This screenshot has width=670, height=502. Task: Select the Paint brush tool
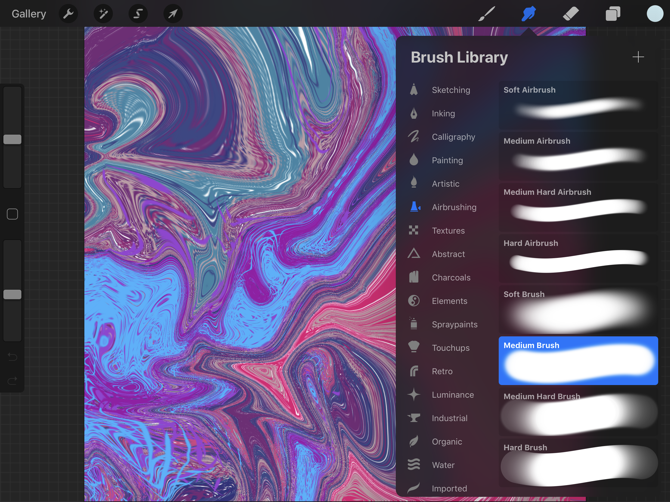487,14
